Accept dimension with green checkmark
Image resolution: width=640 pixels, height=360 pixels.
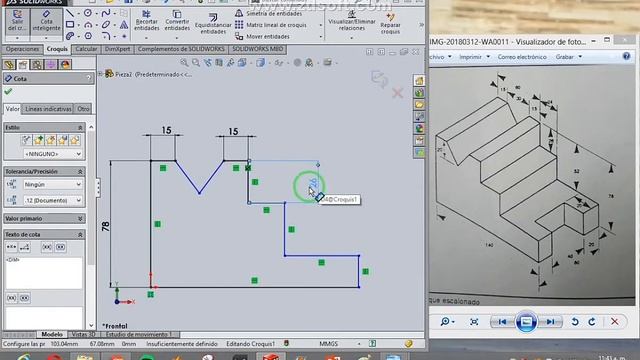pos(8,91)
